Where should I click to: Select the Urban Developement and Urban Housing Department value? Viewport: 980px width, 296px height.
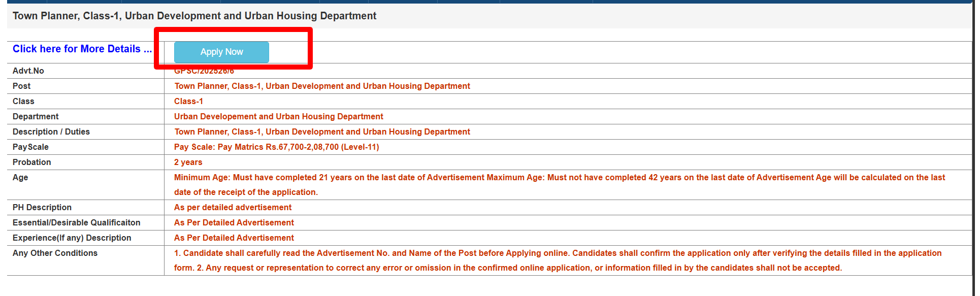pyautogui.click(x=278, y=116)
